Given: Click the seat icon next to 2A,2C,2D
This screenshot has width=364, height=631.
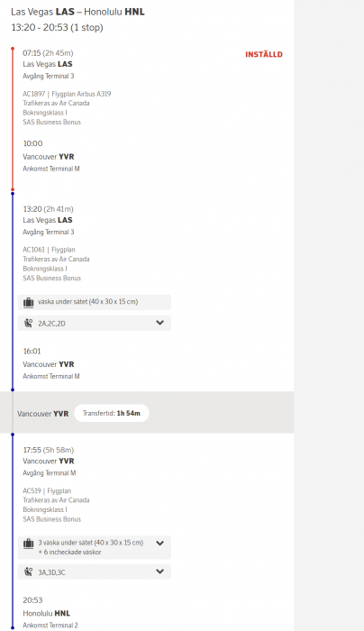Looking at the screenshot, I should coord(28,323).
